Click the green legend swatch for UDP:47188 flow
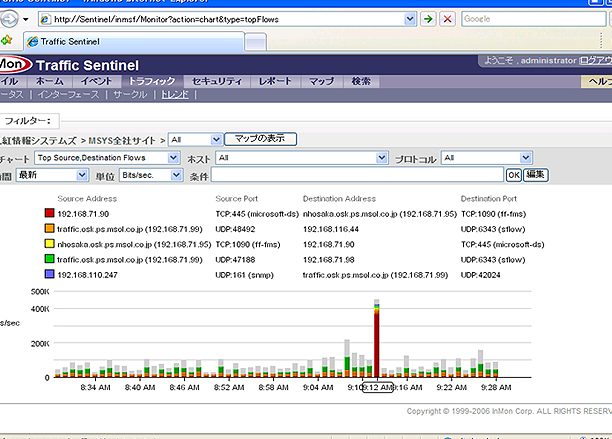612x439 pixels. (49, 259)
